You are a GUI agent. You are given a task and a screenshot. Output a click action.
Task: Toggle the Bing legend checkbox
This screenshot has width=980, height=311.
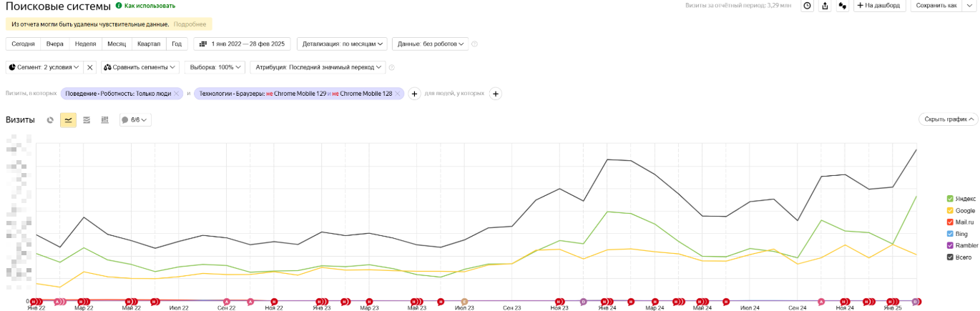950,234
